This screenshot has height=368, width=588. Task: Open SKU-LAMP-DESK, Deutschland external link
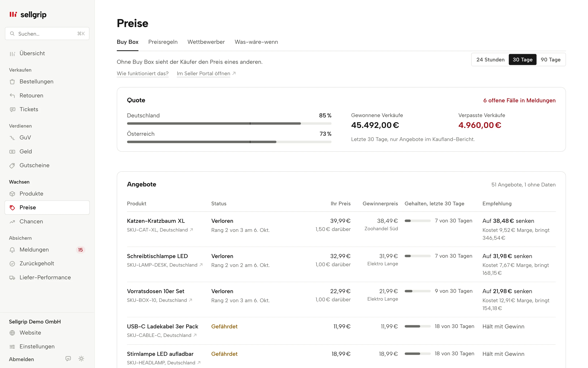[165, 265]
